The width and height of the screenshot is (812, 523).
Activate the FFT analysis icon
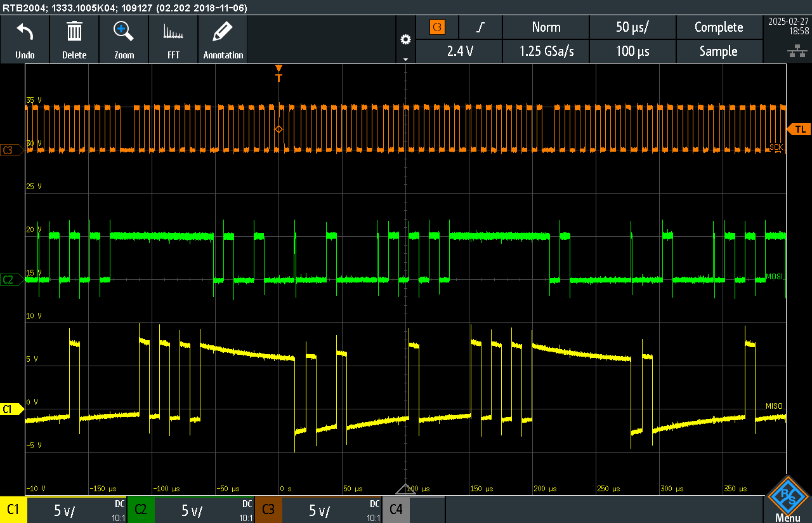173,39
